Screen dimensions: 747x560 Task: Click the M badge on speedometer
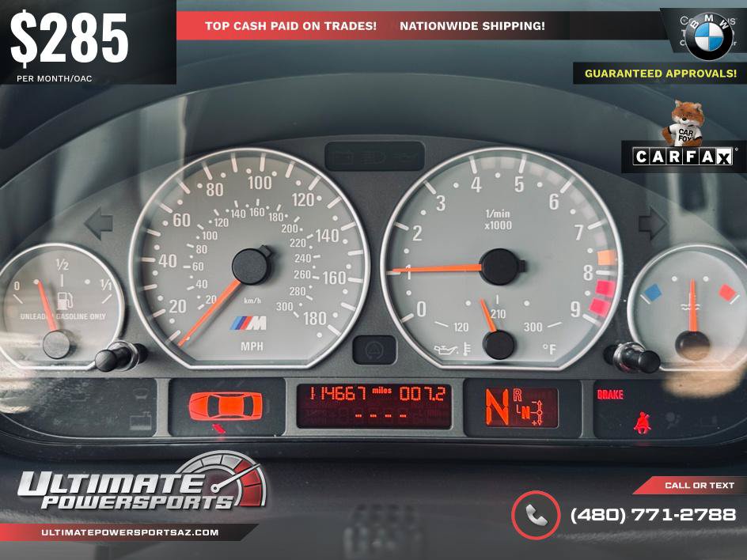pos(248,324)
